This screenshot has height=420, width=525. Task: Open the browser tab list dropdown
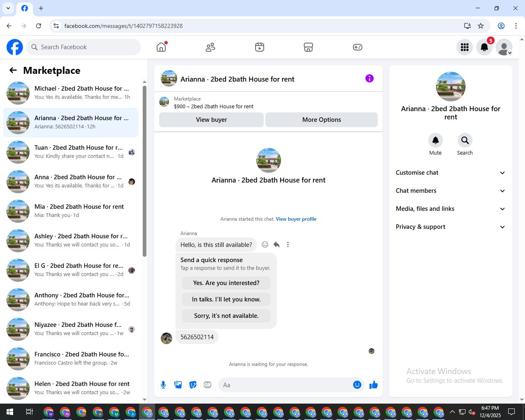(8, 8)
